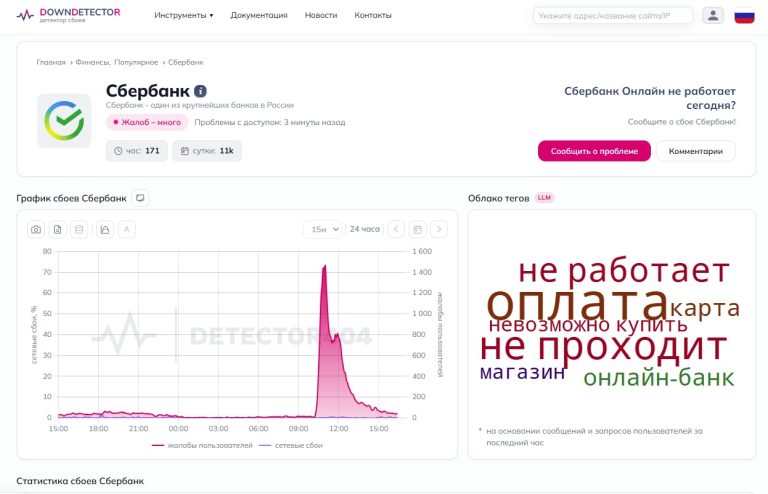Go to previous chart period arrow

pos(396,229)
